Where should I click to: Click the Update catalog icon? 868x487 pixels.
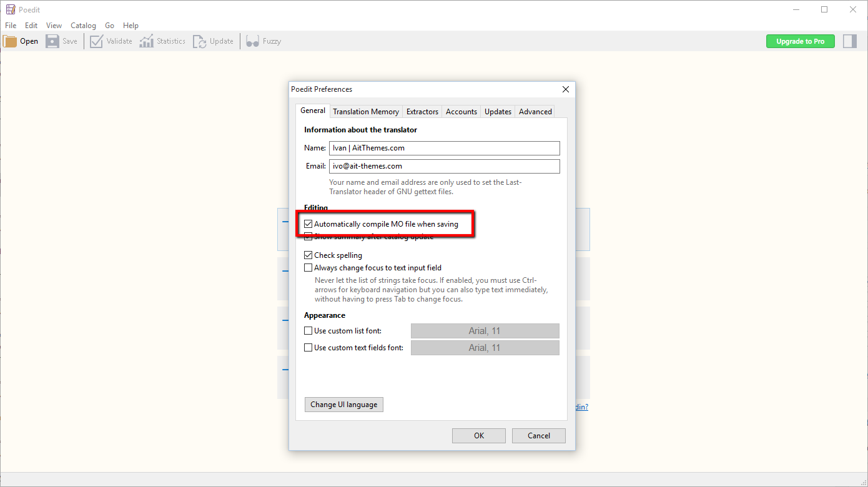tap(199, 41)
